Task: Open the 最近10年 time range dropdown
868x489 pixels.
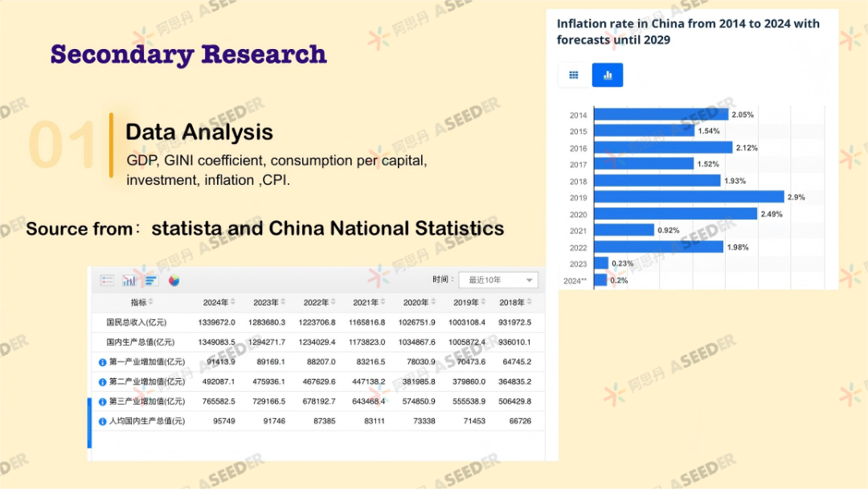Action: point(497,280)
